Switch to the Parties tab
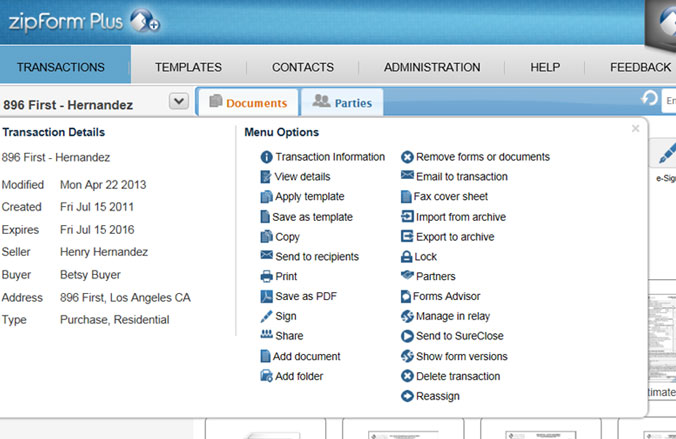676x439 pixels. (x=342, y=102)
